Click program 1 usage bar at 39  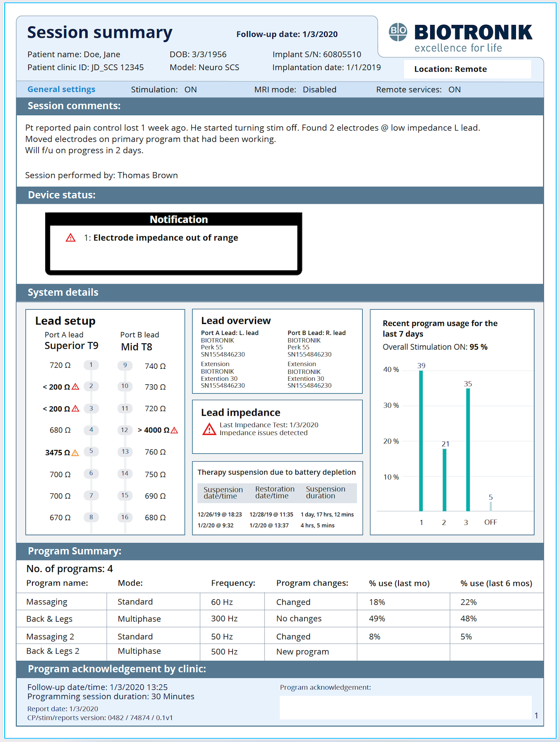point(421,441)
